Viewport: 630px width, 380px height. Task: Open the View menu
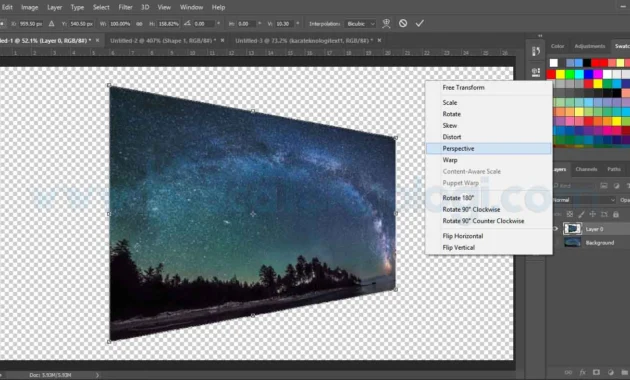(164, 7)
